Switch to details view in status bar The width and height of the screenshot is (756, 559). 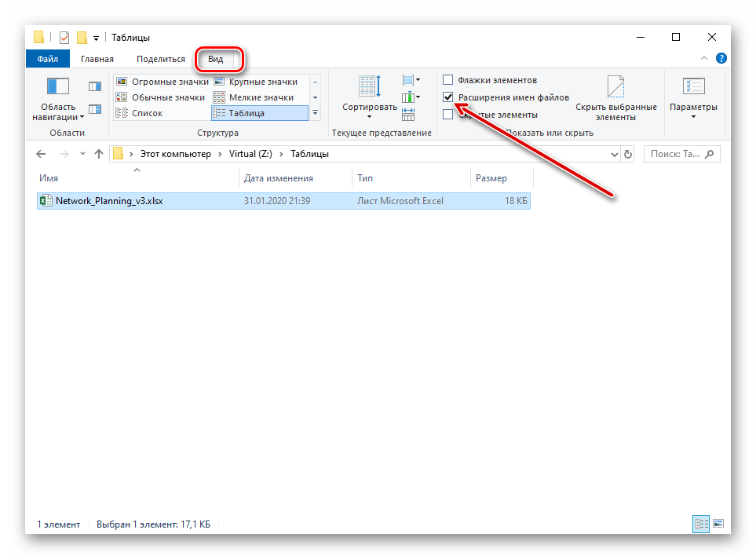click(x=701, y=524)
